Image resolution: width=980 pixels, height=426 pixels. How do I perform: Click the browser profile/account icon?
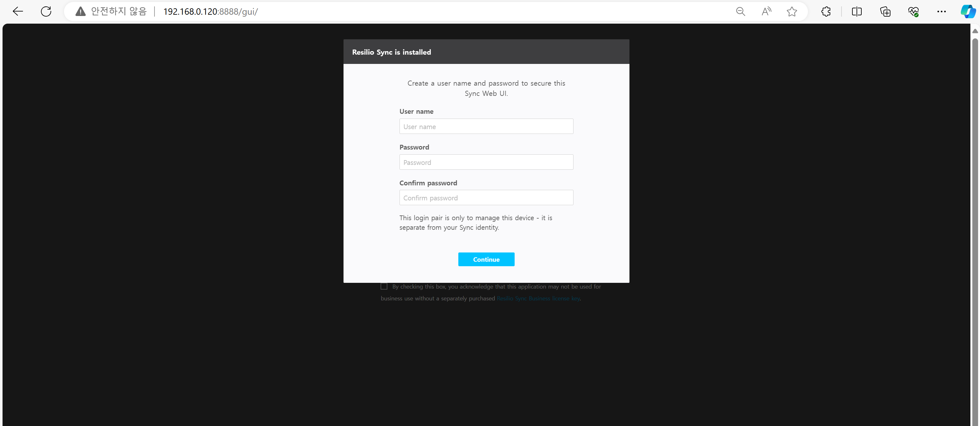pyautogui.click(x=968, y=11)
